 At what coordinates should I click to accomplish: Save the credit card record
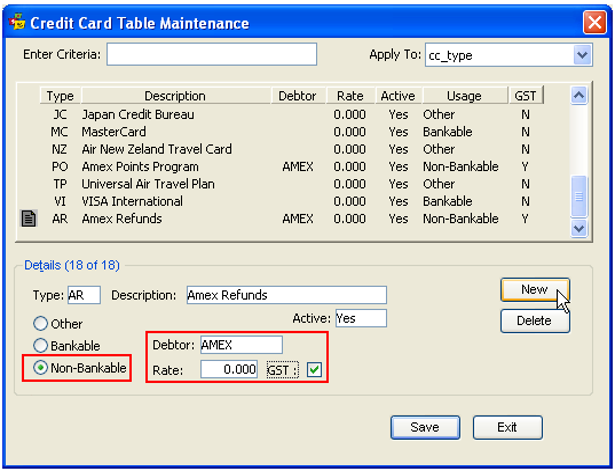pos(425,427)
